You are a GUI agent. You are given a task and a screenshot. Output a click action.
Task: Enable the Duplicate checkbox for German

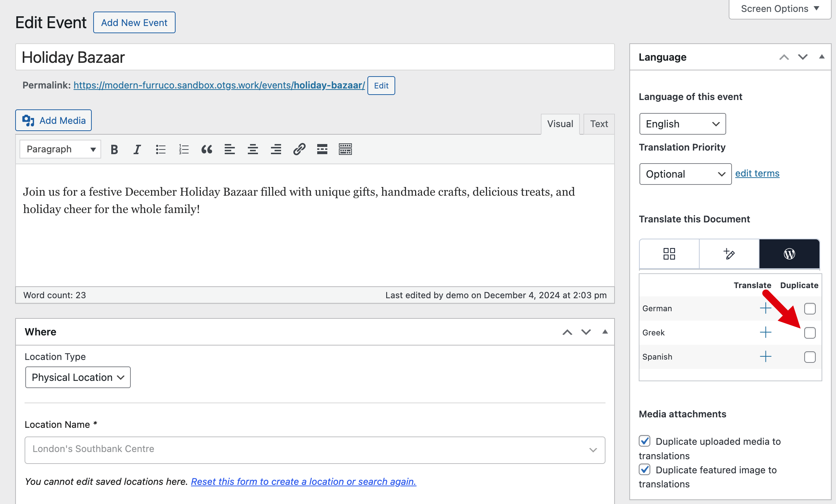pos(810,309)
